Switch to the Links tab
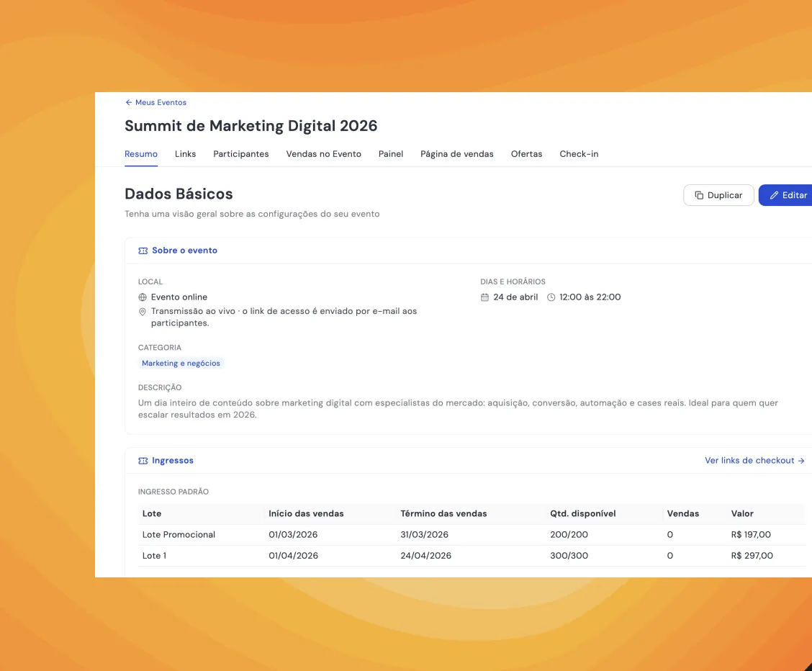 [x=186, y=154]
